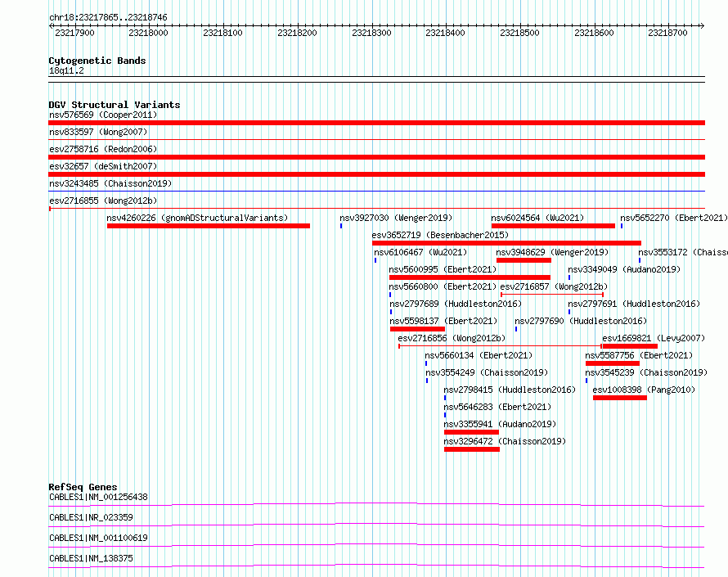Click nsv2797691 (Huddleston2016) label
728x577 pixels.
tap(634, 304)
